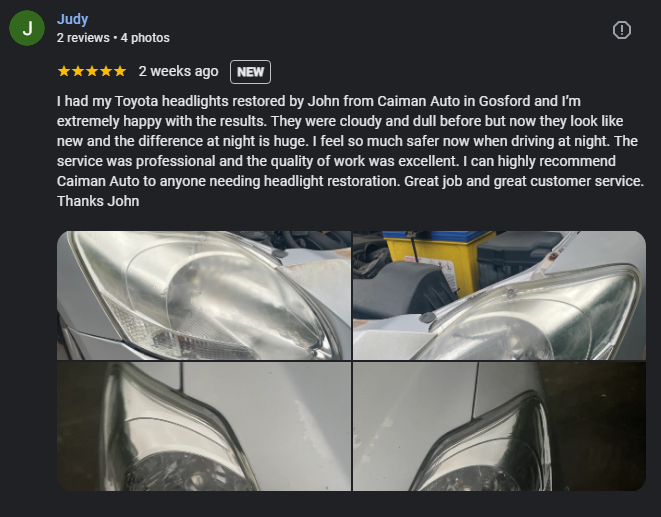
Task: Click the 'Thanks John' closing line
Action: 98,201
